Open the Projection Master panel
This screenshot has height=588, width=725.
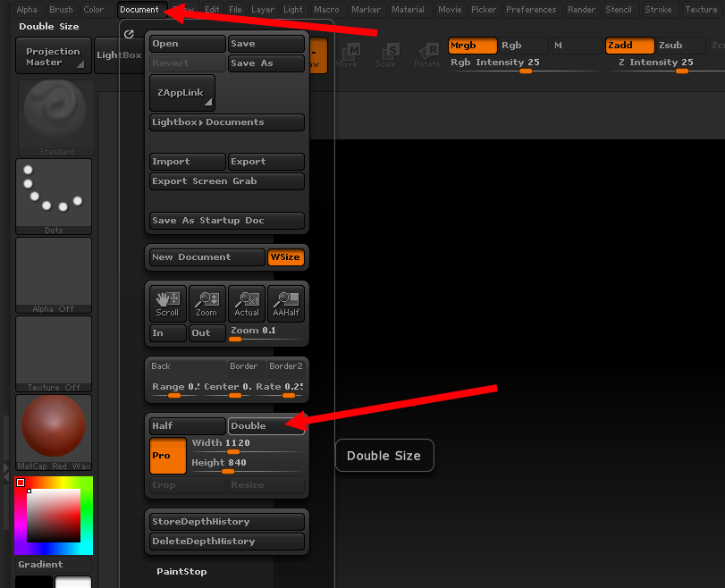point(54,56)
